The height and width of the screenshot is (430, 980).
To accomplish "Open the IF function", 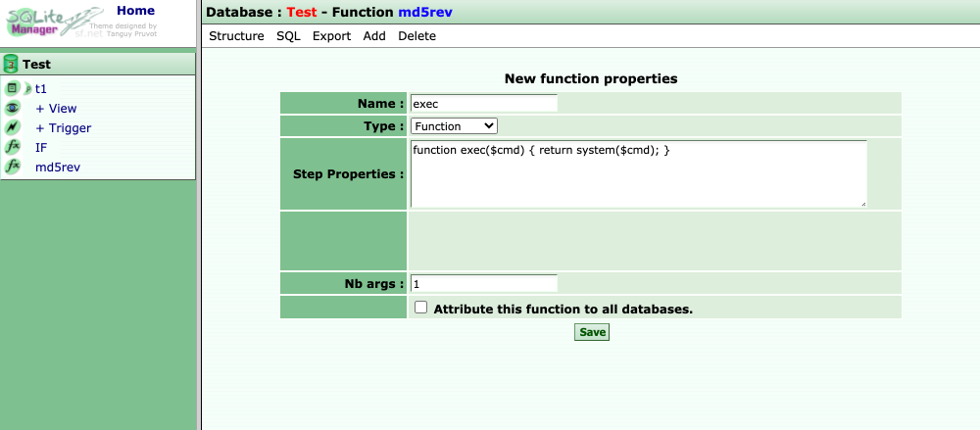I will pos(40,148).
